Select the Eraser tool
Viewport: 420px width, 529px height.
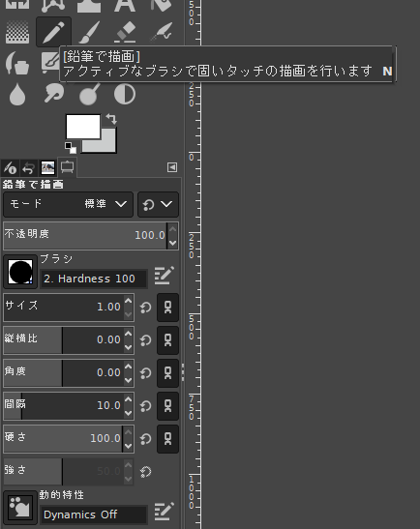click(x=125, y=32)
